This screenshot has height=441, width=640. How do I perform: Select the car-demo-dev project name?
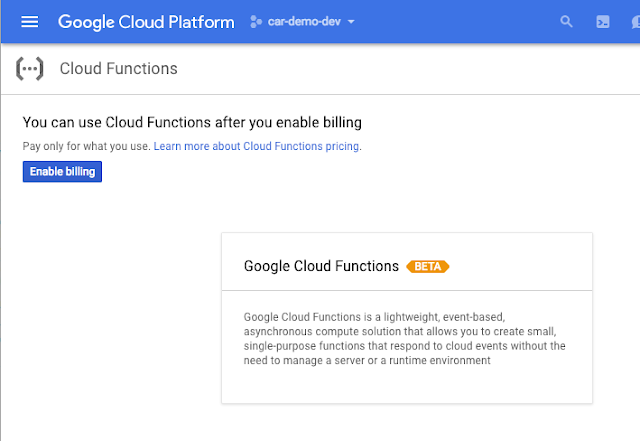click(x=304, y=21)
